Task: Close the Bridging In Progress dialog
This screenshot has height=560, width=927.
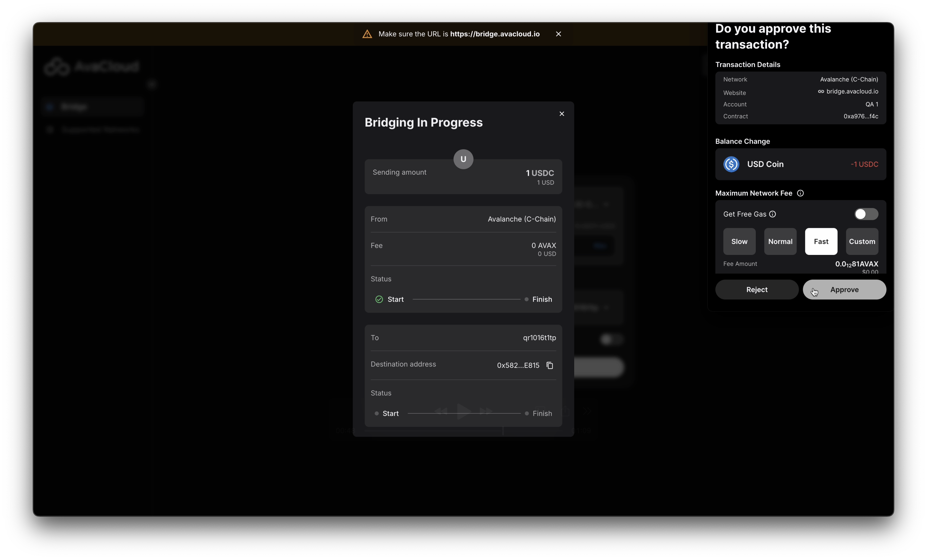Action: click(562, 114)
